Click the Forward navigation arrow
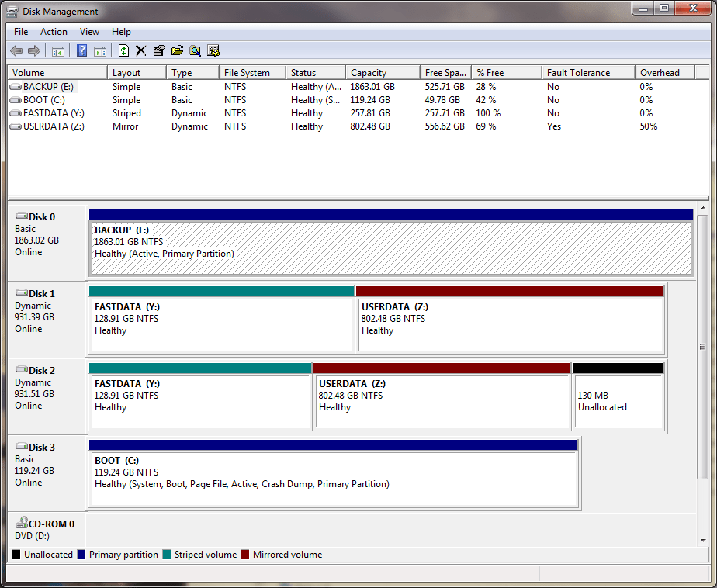 34,50
